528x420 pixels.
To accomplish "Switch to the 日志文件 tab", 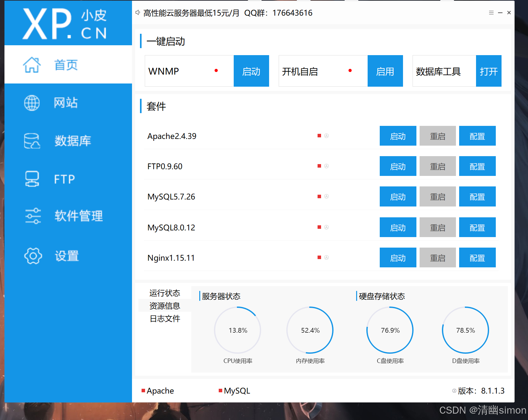I will tap(165, 318).
